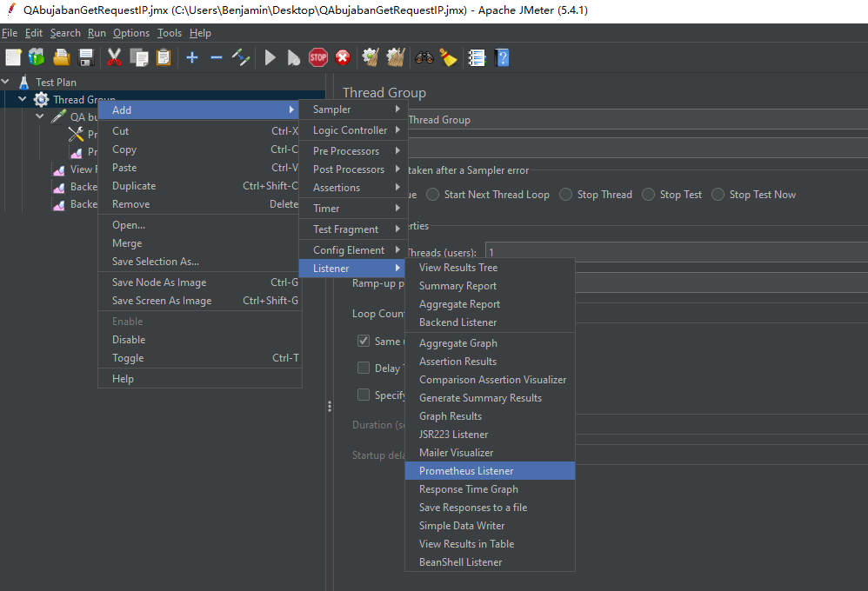Click Summary Report in the Listener list
868x591 pixels.
click(x=459, y=285)
